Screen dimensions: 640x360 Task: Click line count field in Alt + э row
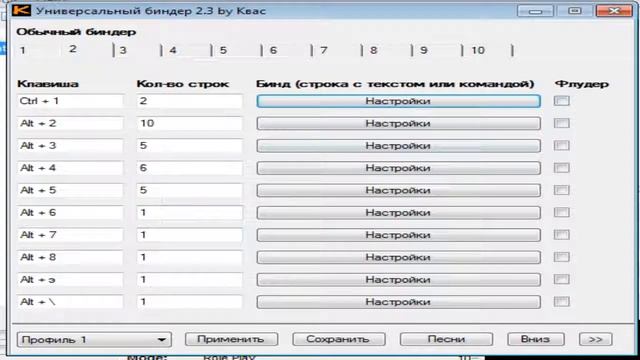[189, 280]
